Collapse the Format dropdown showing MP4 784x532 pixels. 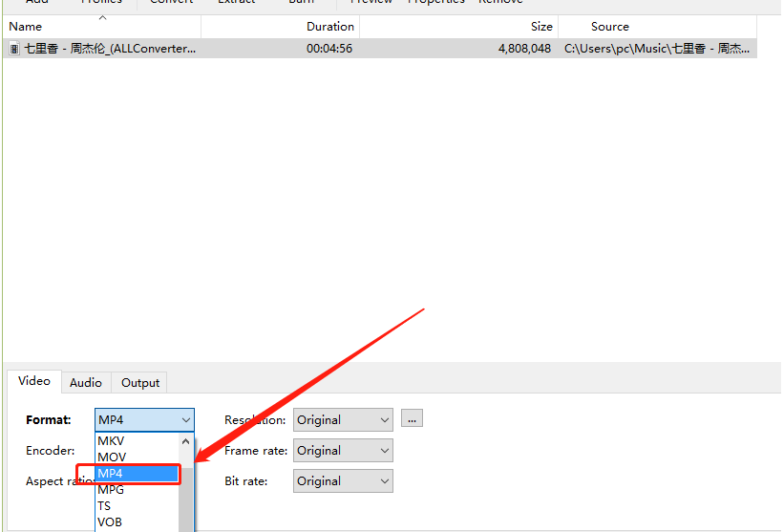[x=144, y=420]
